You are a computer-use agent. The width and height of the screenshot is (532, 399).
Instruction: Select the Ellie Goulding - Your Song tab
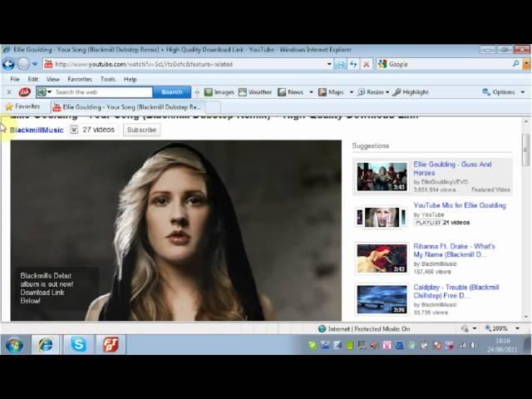127,107
